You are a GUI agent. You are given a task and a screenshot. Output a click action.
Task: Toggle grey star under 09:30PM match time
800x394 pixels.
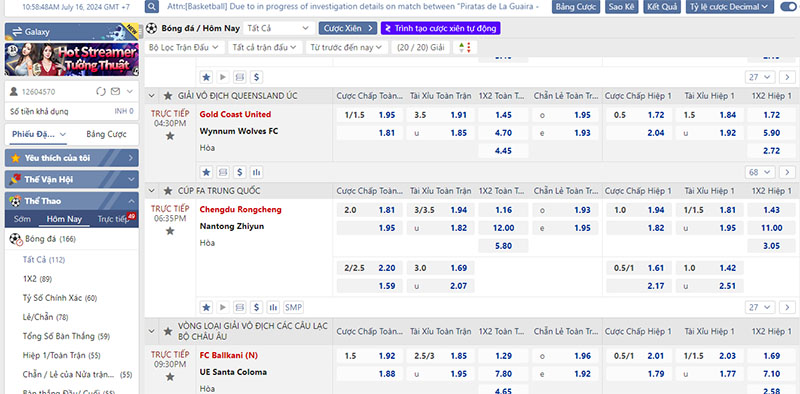click(170, 377)
